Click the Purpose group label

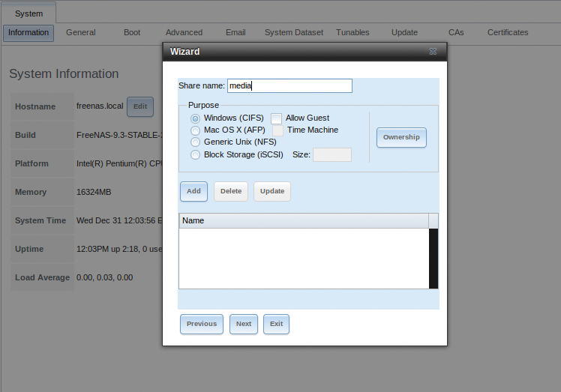tap(203, 105)
